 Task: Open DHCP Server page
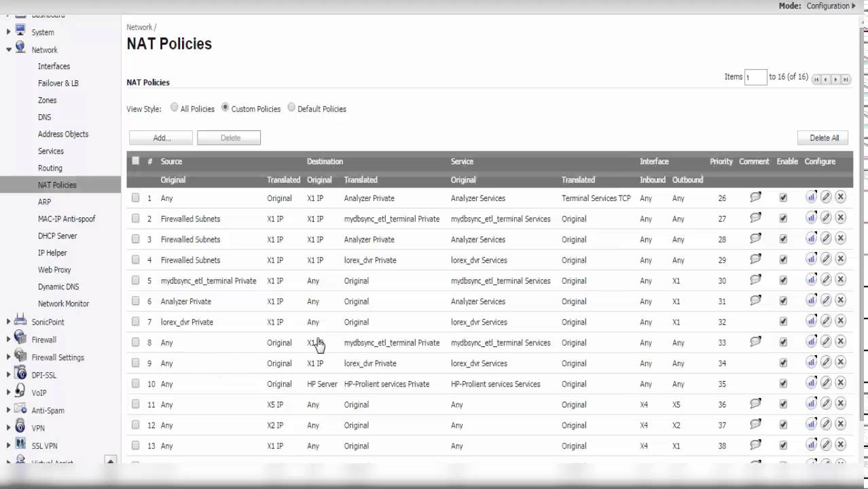point(58,236)
